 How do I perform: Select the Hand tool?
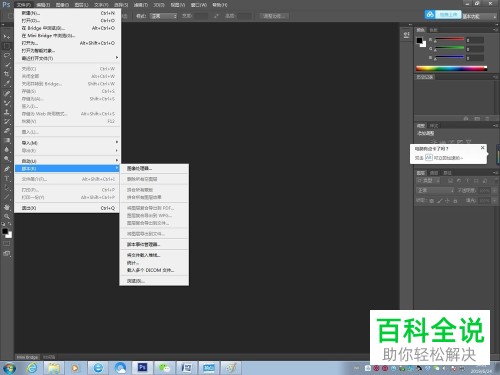pyautogui.click(x=7, y=207)
